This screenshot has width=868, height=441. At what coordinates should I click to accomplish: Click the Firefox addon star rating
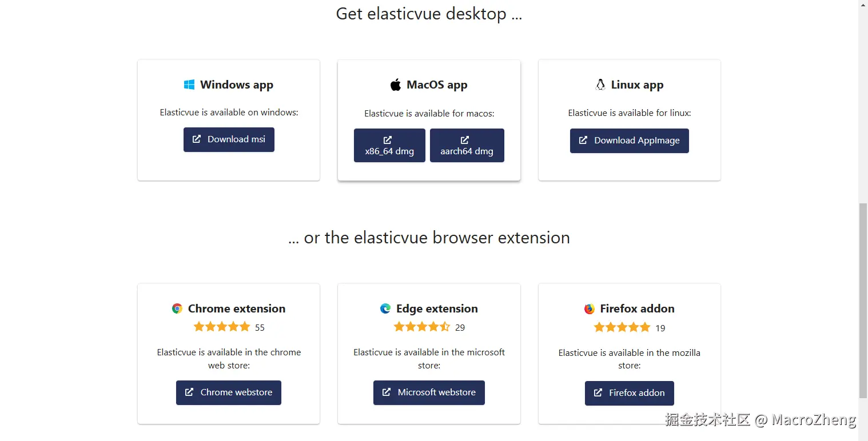622,327
